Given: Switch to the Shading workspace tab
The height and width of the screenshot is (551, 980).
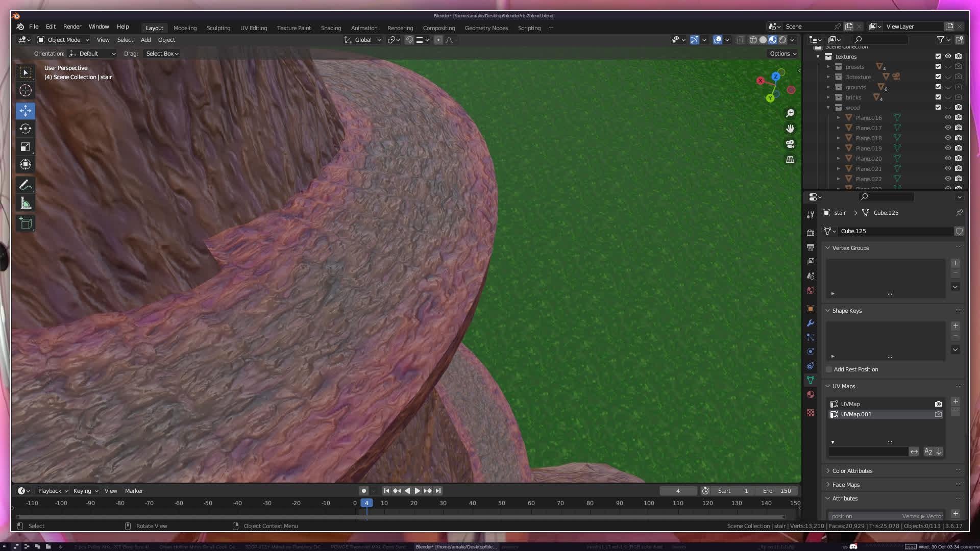Looking at the screenshot, I should (331, 28).
